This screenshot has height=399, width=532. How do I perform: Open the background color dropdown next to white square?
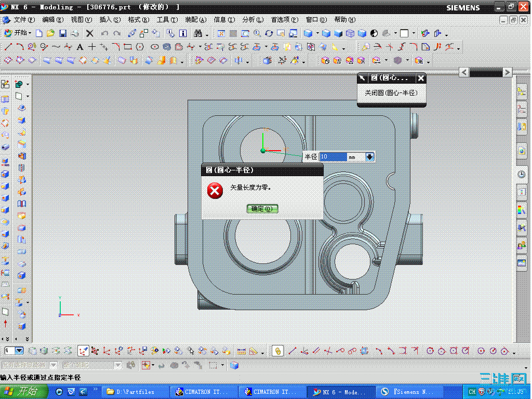tap(414, 34)
